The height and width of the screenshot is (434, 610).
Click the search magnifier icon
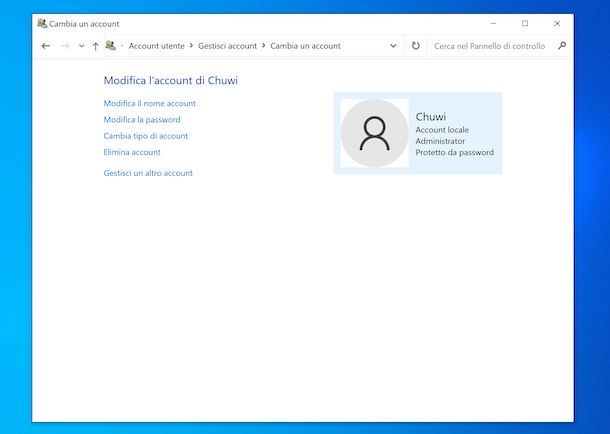tap(562, 46)
